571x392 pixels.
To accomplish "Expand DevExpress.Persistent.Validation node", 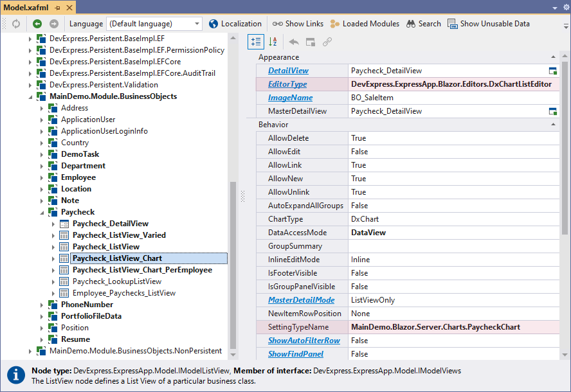I will pos(30,85).
